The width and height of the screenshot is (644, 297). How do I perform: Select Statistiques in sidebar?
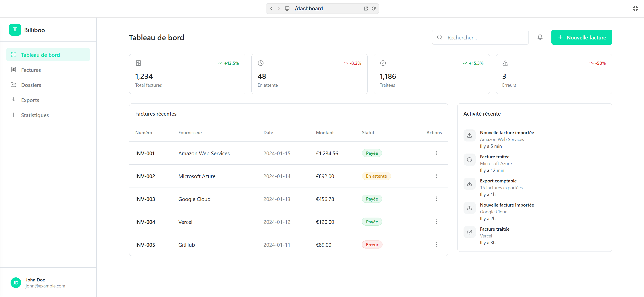(x=34, y=115)
